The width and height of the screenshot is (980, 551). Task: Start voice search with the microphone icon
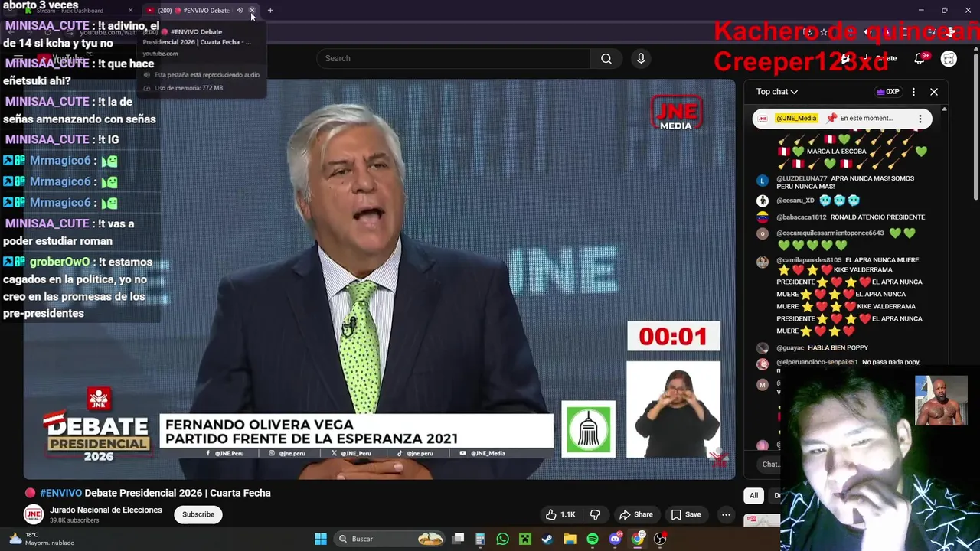pyautogui.click(x=641, y=58)
